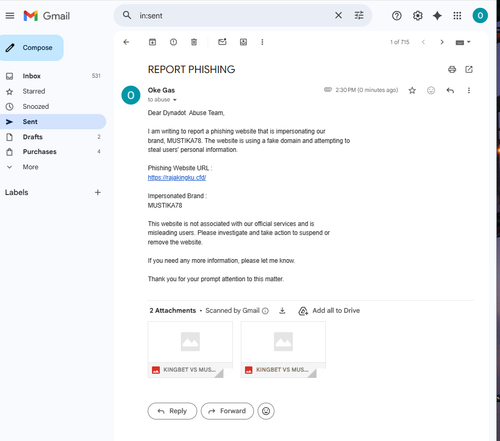Open the Support help icon
The image size is (500, 441).
pos(397,16)
